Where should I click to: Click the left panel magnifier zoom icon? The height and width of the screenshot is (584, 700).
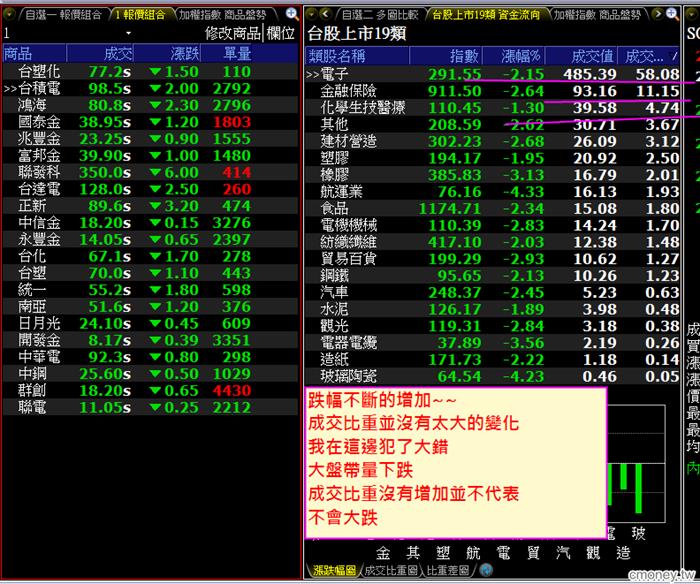tap(292, 14)
